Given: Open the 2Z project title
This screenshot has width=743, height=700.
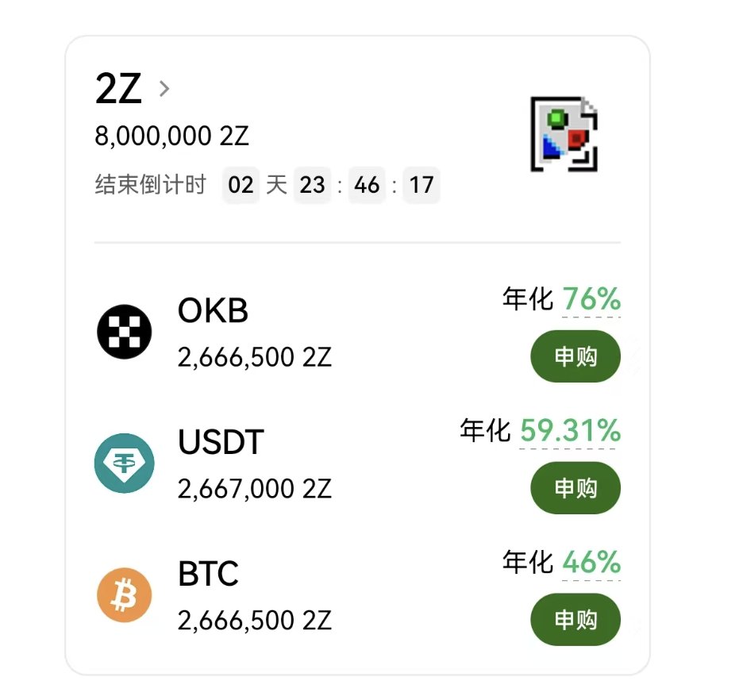Looking at the screenshot, I should (118, 90).
